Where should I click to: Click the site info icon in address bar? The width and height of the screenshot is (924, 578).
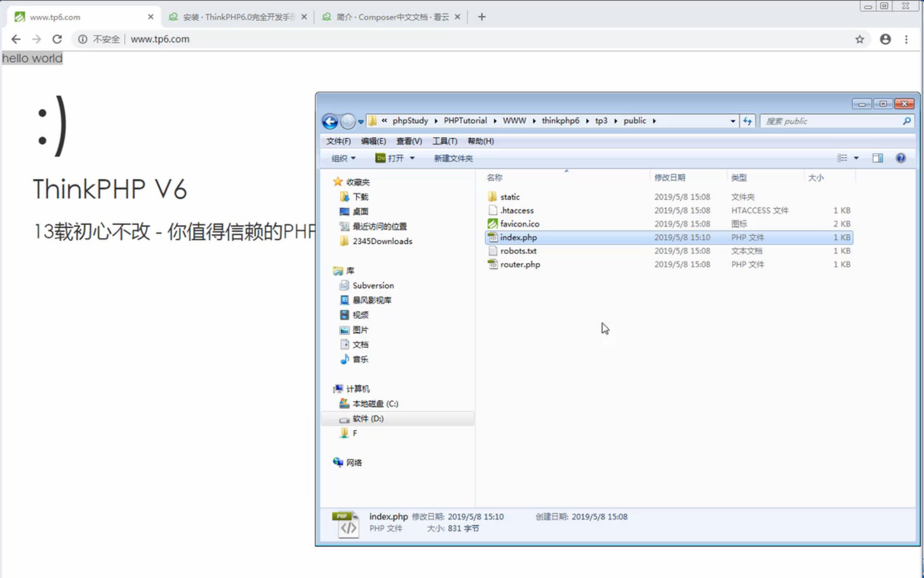coord(82,39)
